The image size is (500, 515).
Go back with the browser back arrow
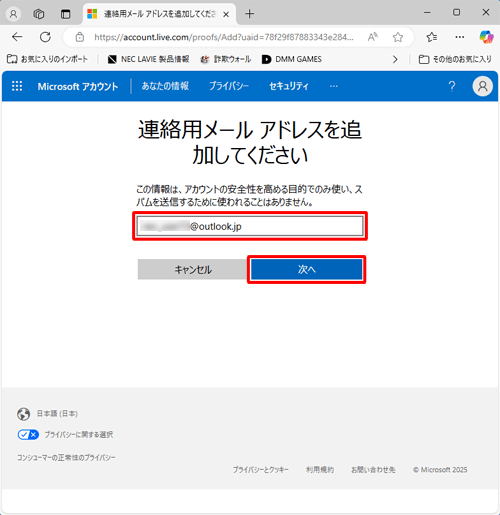click(x=17, y=37)
